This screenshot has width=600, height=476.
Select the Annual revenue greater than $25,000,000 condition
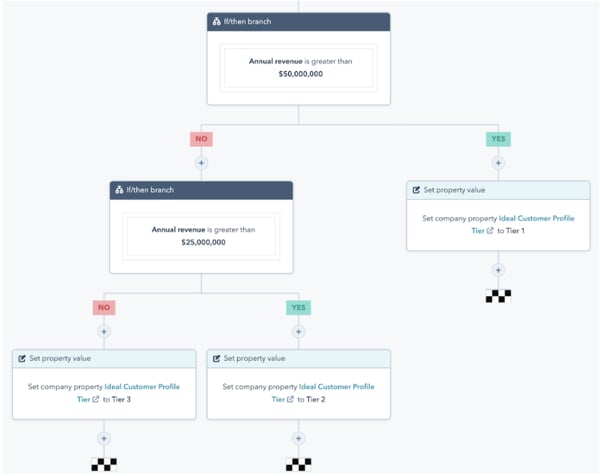[201, 236]
